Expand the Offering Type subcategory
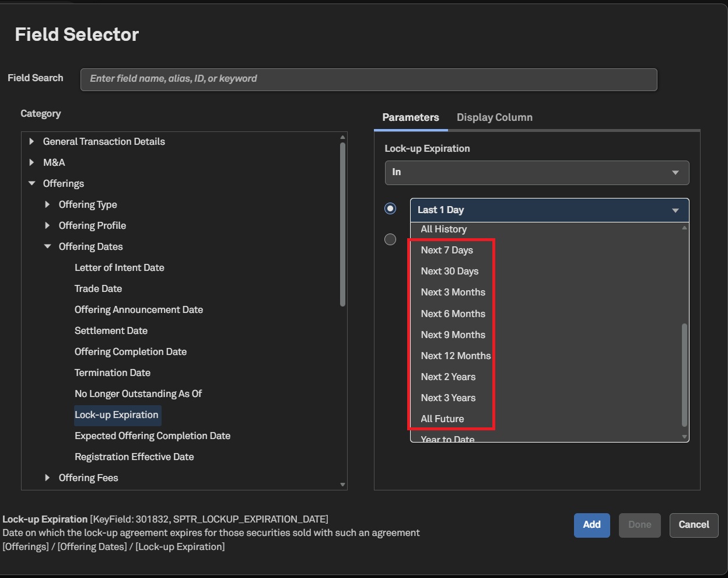The height and width of the screenshot is (578, 728). click(47, 204)
